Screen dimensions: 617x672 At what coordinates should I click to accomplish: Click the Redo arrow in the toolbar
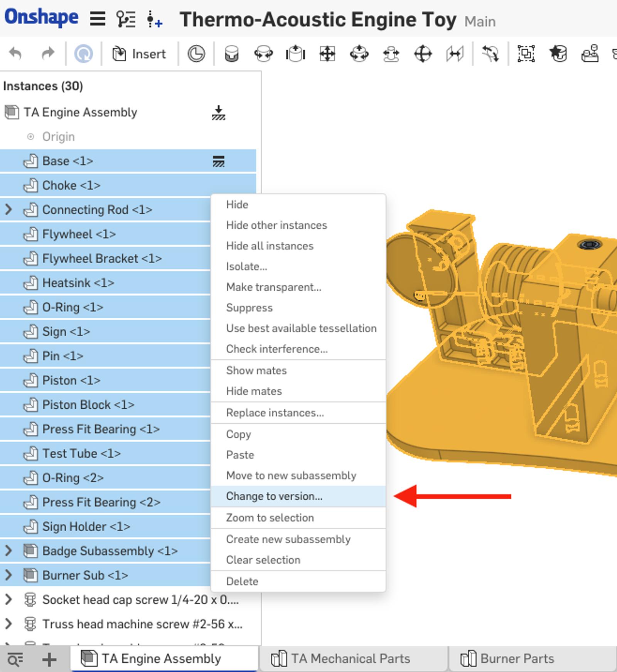tap(48, 54)
